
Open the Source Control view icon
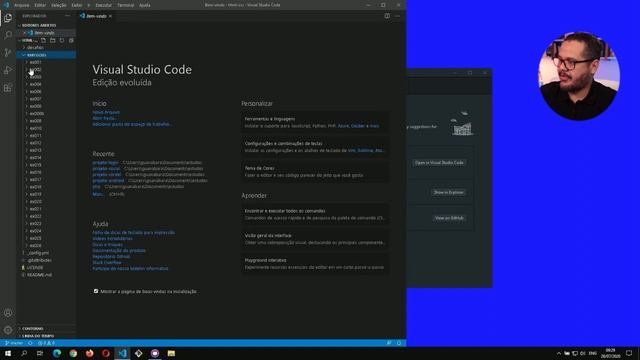tap(8, 53)
